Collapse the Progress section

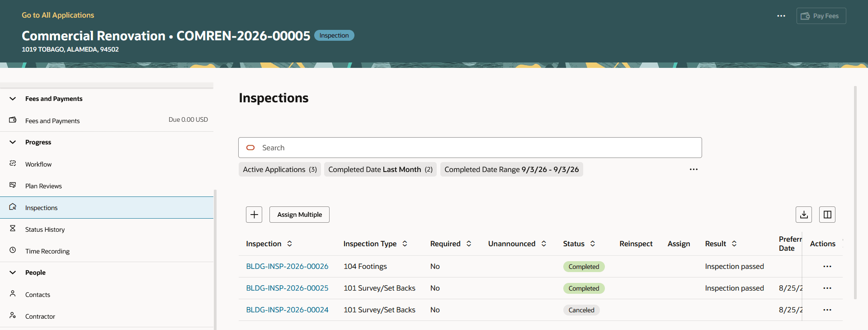coord(13,142)
